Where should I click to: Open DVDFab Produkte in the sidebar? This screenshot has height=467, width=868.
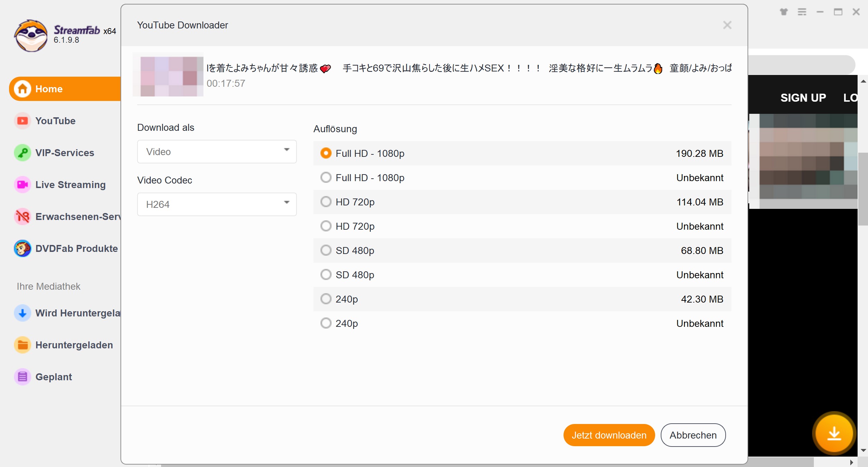click(65, 248)
